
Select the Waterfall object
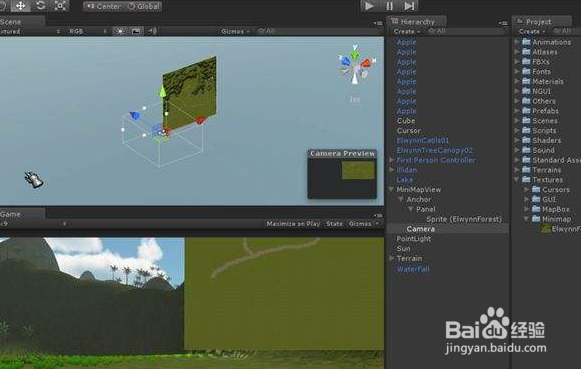(x=413, y=269)
